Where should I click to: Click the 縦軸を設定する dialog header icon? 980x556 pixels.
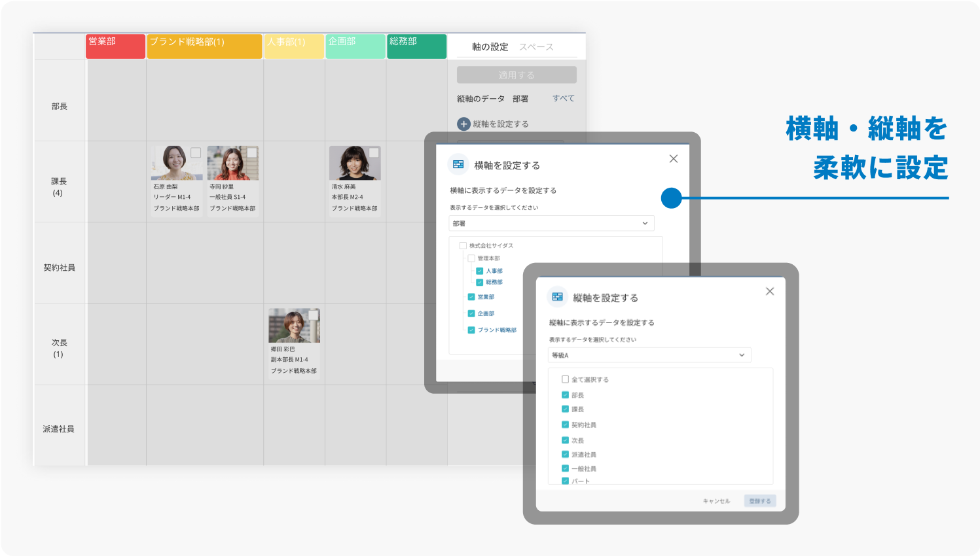(x=557, y=297)
